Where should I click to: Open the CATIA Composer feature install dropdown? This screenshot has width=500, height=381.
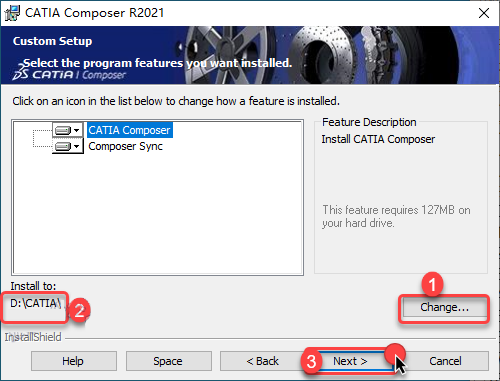click(68, 130)
